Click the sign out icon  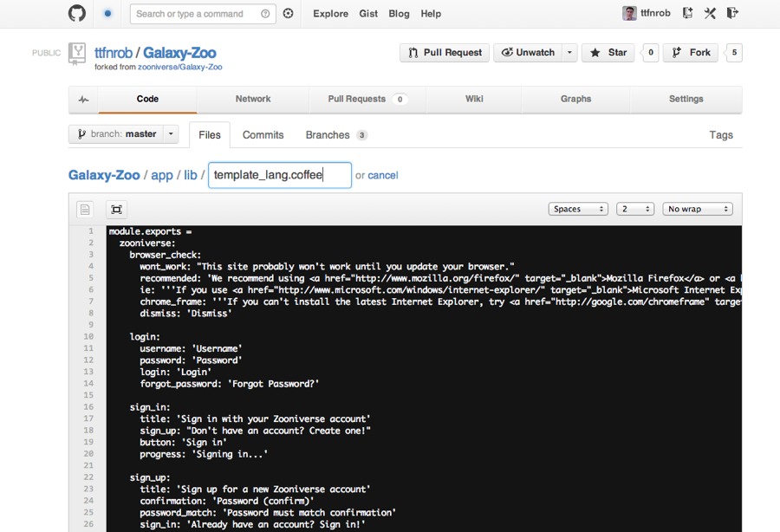[732, 13]
